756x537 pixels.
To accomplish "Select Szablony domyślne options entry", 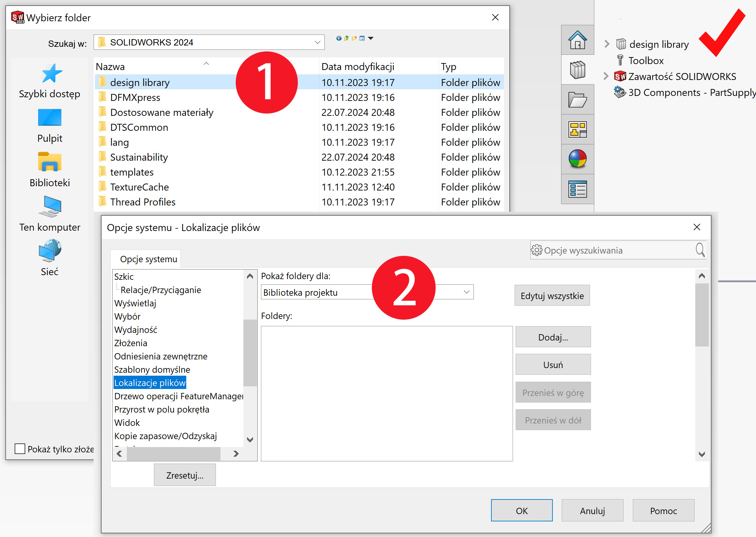I will click(152, 369).
